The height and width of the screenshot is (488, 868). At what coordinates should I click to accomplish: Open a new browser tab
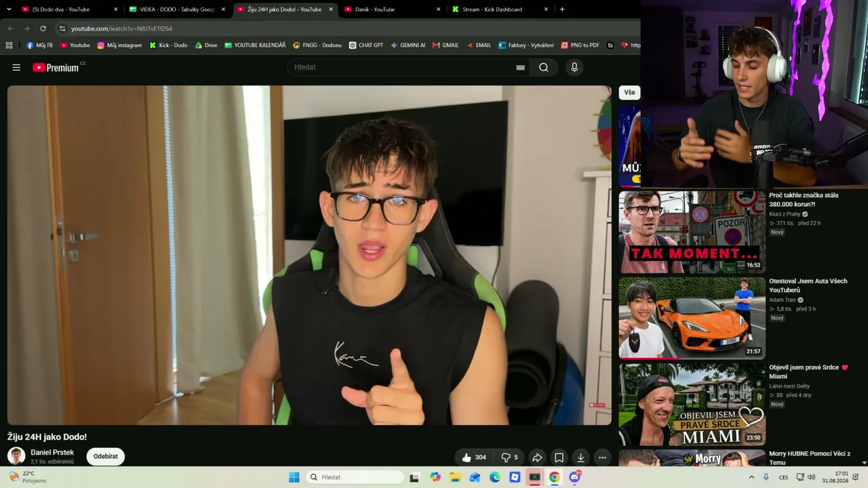562,9
